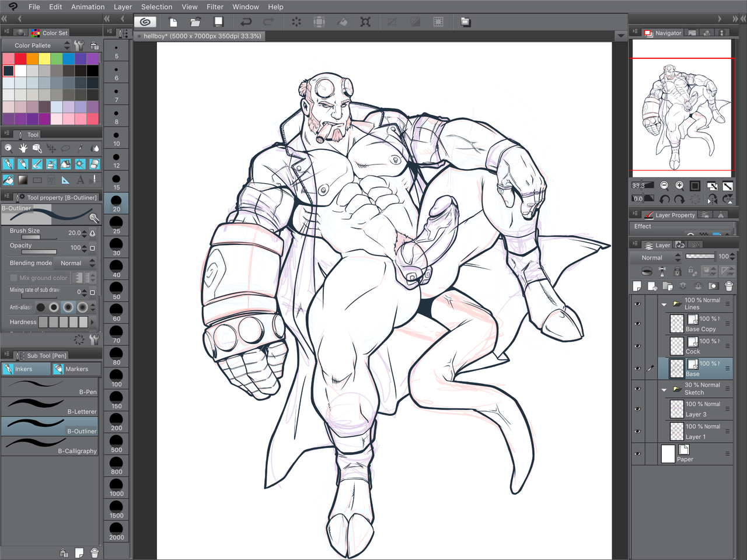Click the layer opacity slider

coord(700,257)
